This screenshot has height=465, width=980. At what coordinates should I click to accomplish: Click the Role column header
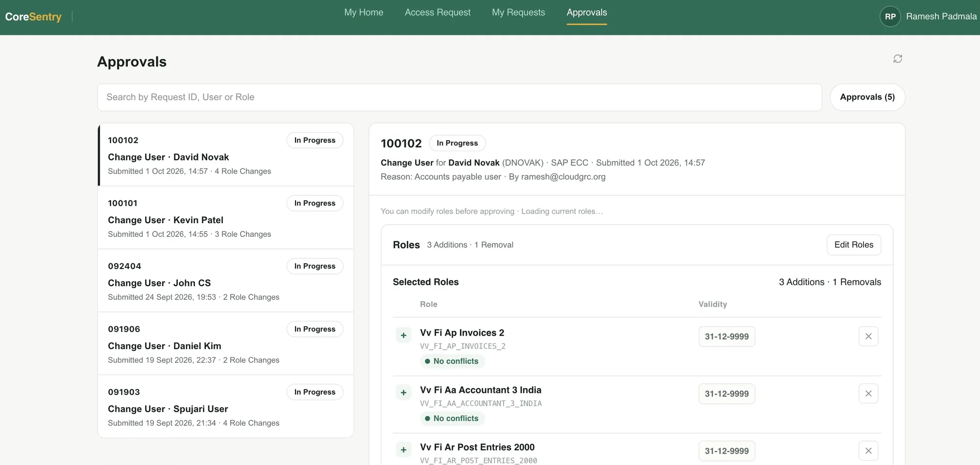coord(428,304)
